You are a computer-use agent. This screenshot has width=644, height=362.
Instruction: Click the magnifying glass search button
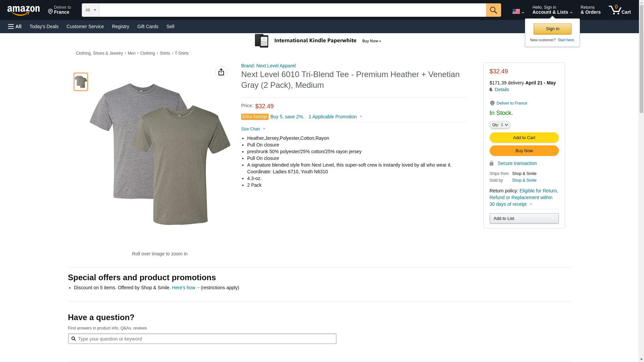[493, 10]
